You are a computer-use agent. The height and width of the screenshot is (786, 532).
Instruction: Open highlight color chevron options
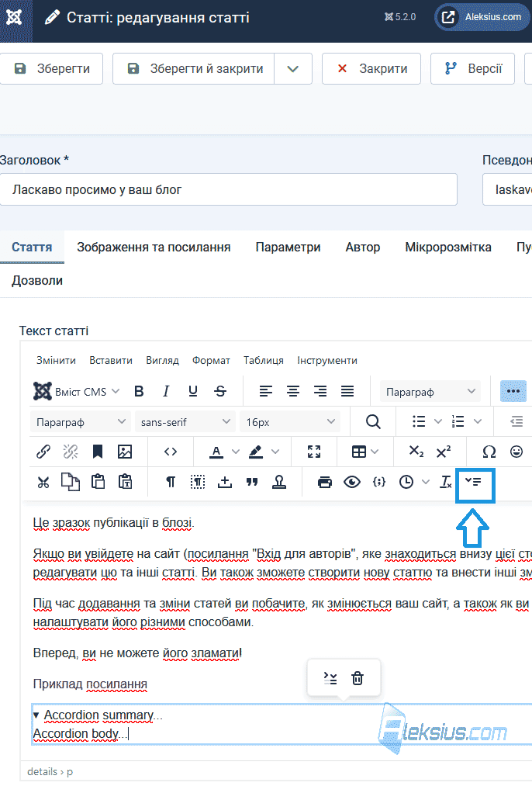click(275, 452)
